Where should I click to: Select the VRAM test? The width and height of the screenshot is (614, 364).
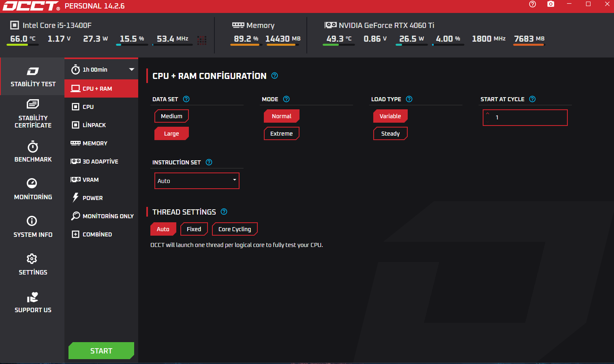pos(101,180)
